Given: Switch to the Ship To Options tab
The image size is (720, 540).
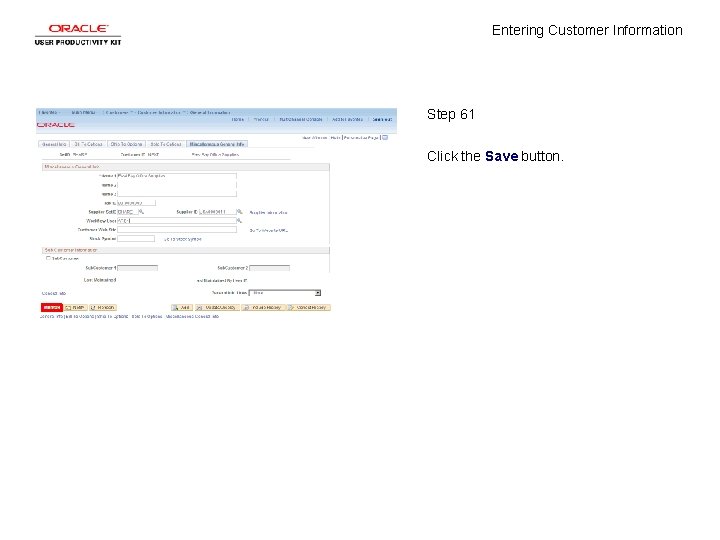Looking at the screenshot, I should [126, 144].
